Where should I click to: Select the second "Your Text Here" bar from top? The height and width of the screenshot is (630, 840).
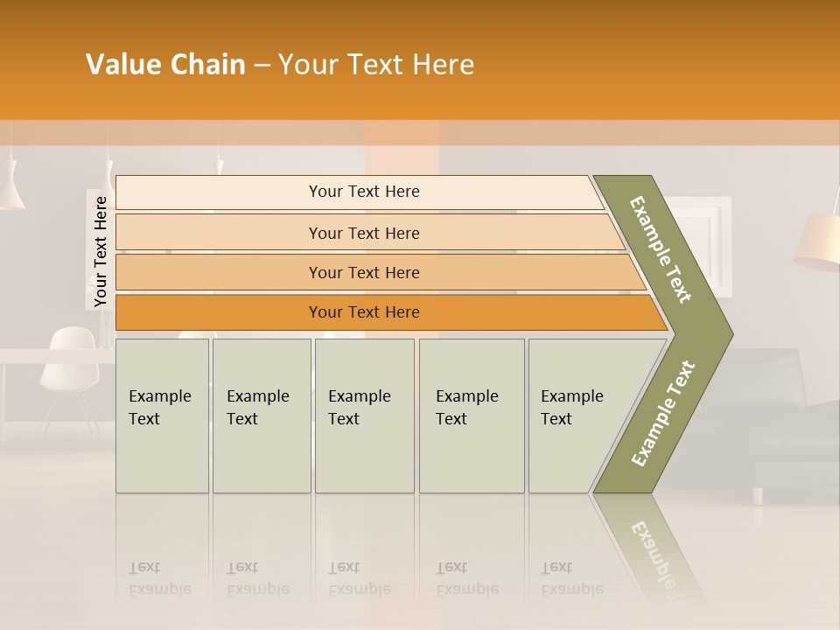364,233
